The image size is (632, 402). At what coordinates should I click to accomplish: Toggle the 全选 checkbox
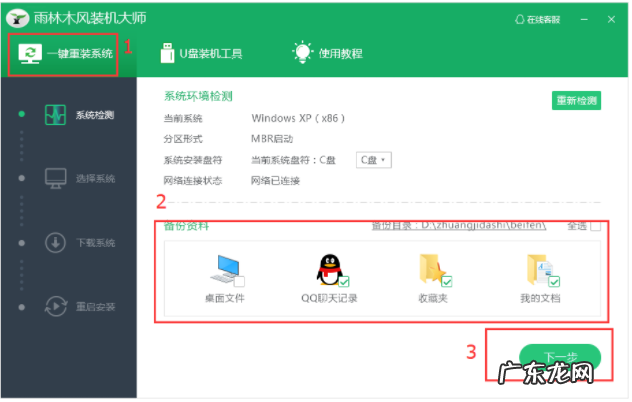click(x=595, y=226)
